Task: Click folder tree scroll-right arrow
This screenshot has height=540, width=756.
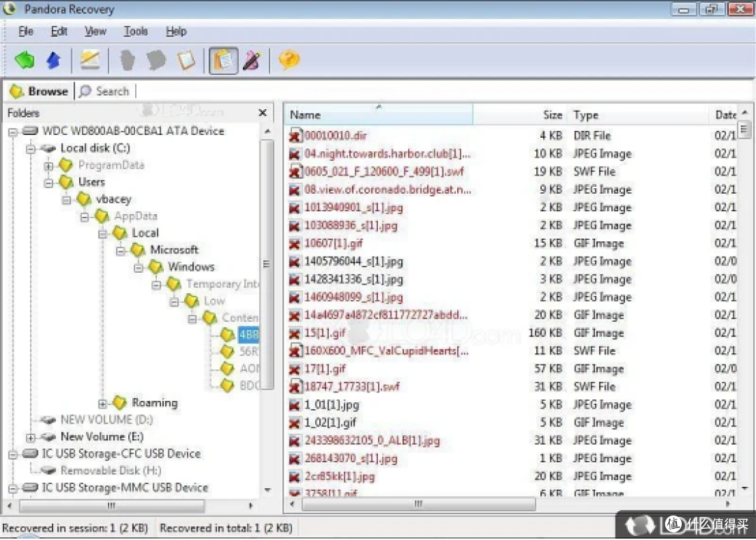Action: tap(250, 506)
